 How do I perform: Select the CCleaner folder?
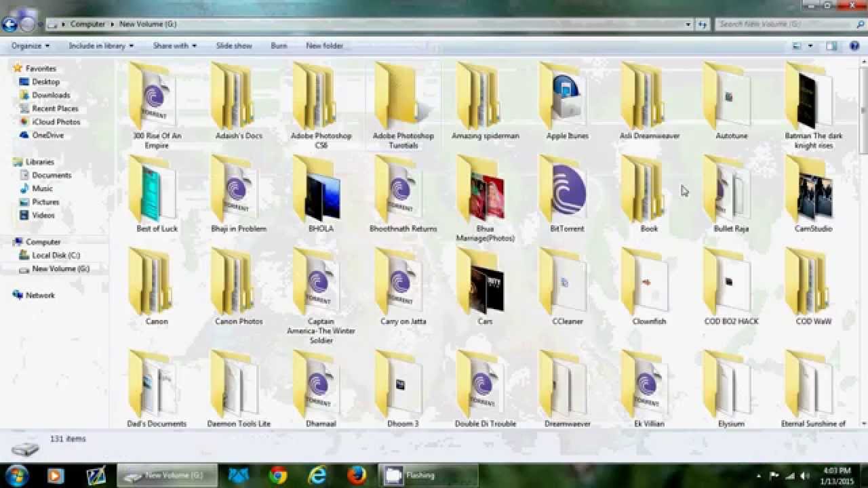click(567, 287)
